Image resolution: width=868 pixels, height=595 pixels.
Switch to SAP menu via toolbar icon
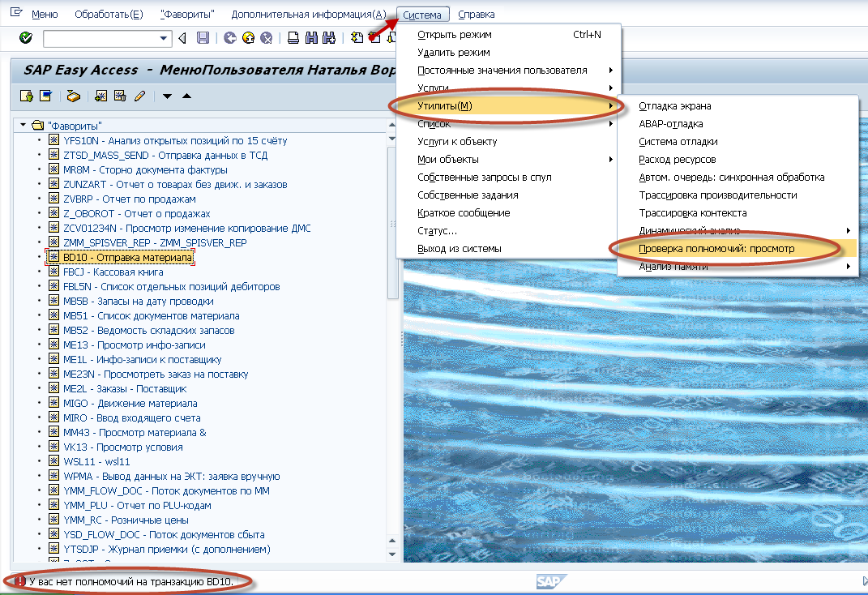click(x=45, y=96)
